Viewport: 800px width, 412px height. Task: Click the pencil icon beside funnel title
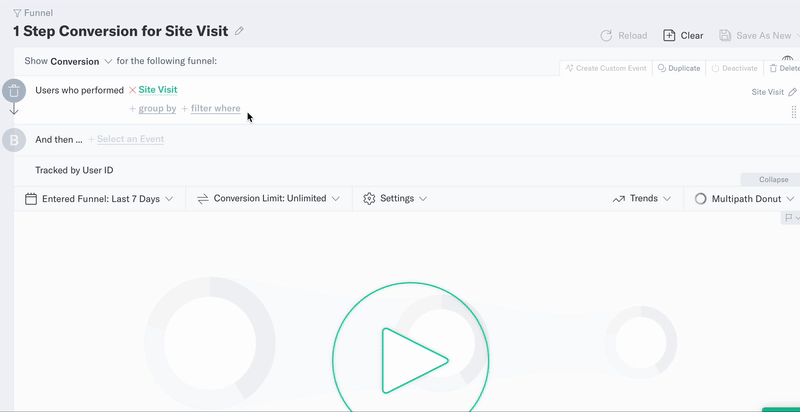(239, 31)
